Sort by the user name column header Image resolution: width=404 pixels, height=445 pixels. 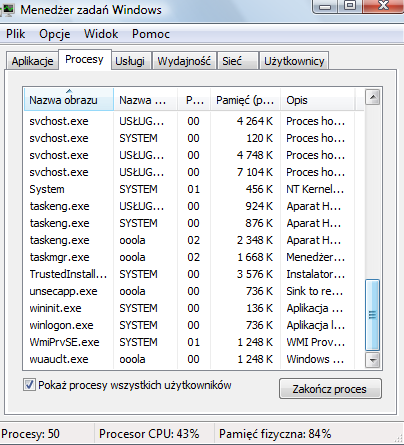click(x=145, y=100)
